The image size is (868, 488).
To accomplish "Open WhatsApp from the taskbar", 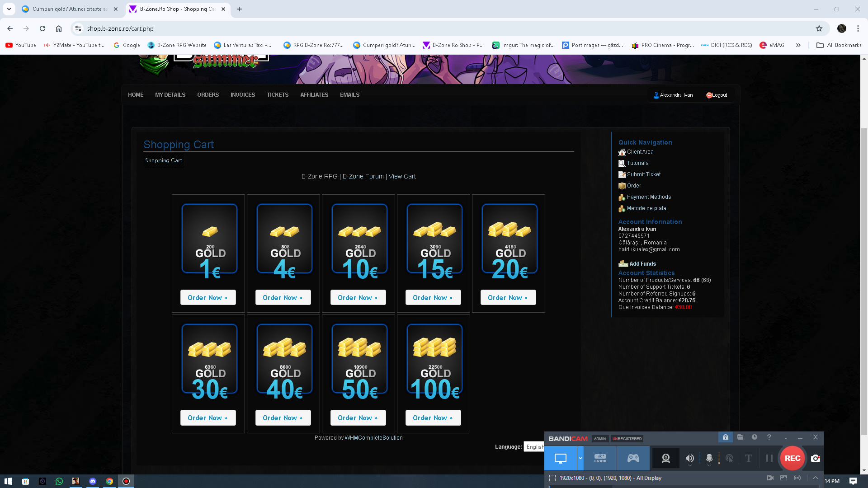I will click(59, 481).
